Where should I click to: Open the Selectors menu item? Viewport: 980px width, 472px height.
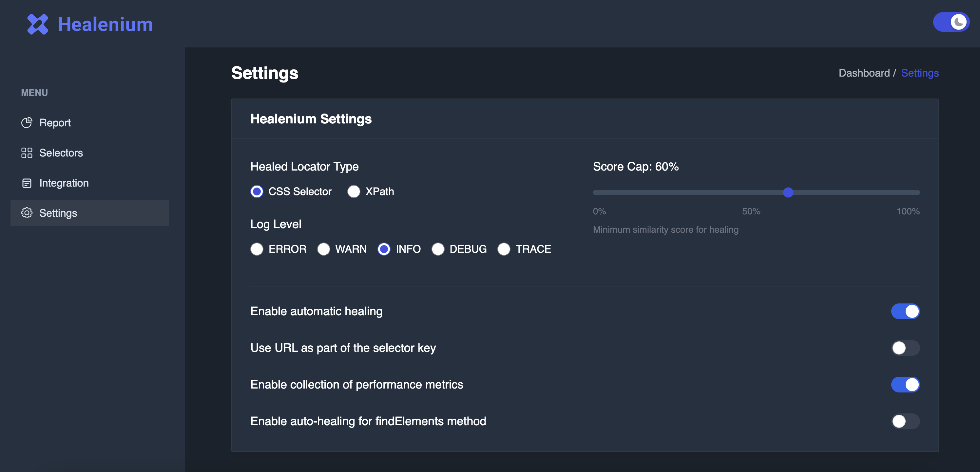pos(61,153)
